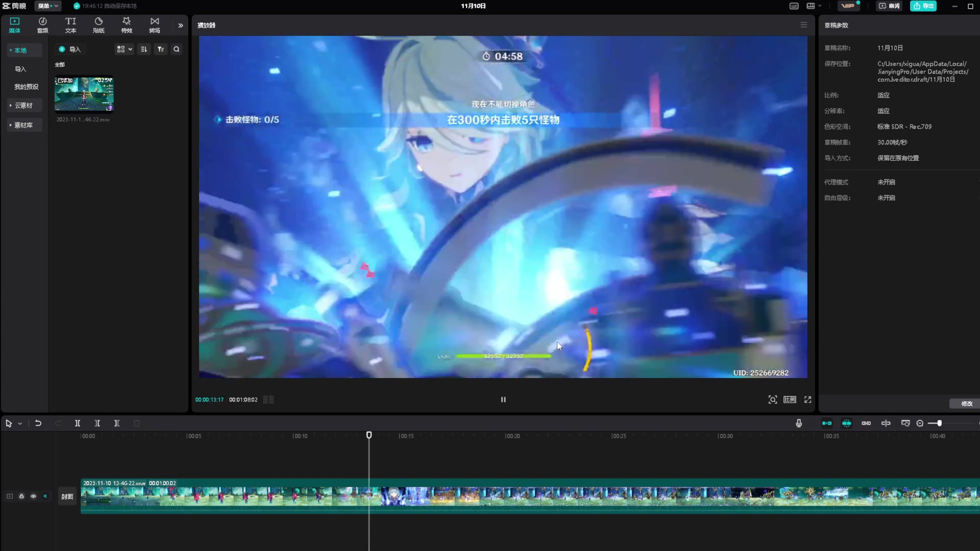The width and height of the screenshot is (980, 551).
Task: Click the keyboard shortcuts icon in title bar
Action: (x=794, y=6)
